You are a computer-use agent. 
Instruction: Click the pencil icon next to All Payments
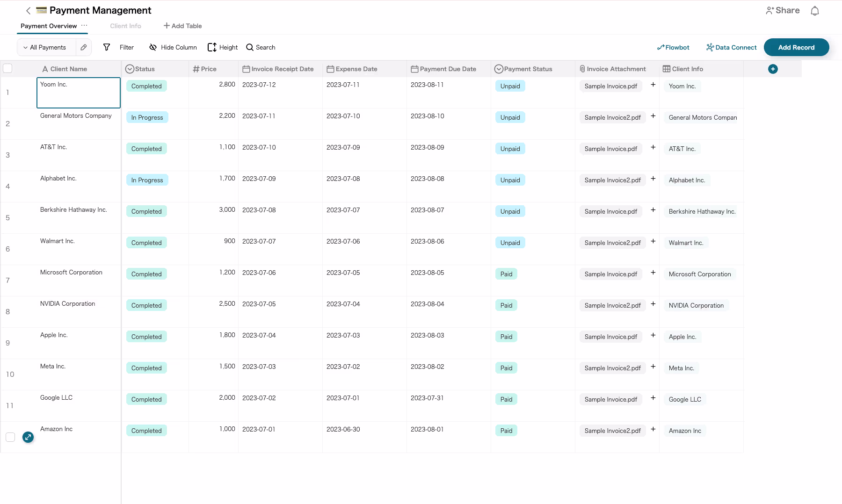point(84,47)
